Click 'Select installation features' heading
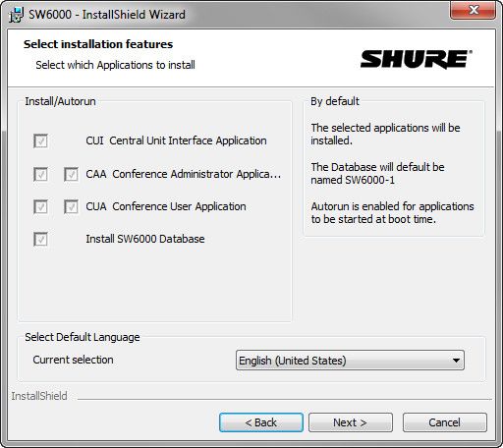The image size is (503, 448). pos(98,44)
